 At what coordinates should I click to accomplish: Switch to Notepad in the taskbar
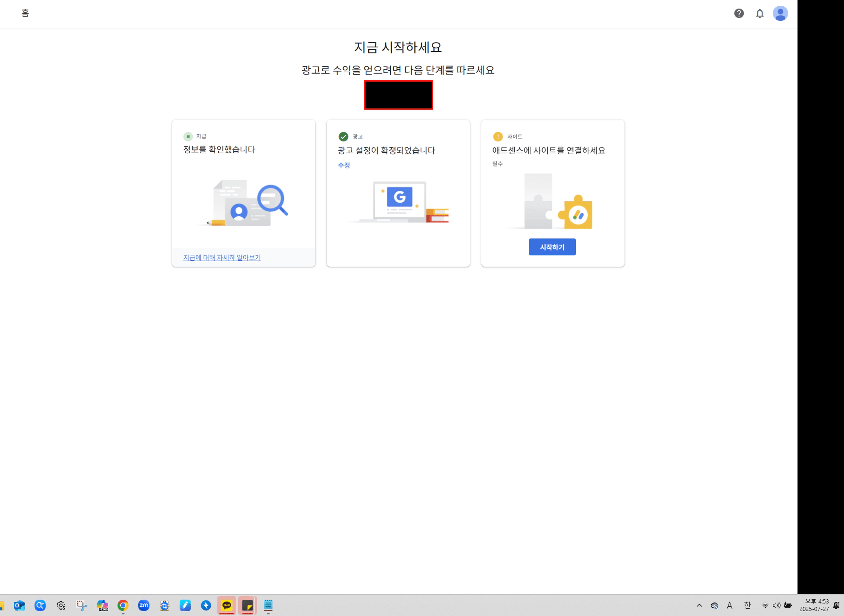[268, 605]
